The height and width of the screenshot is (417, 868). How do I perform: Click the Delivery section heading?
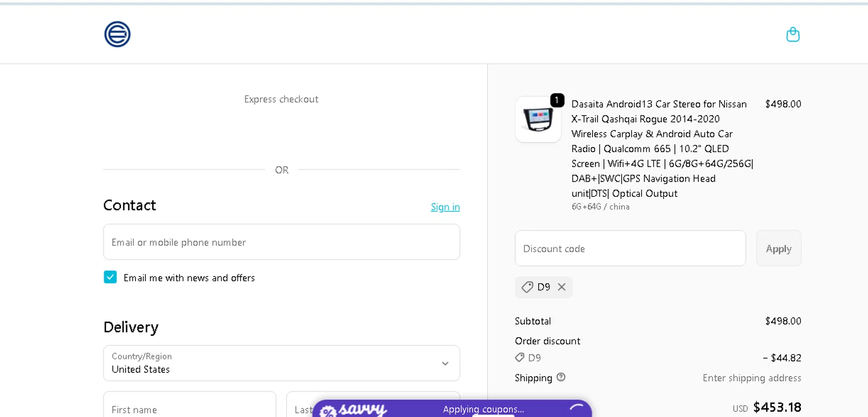coord(131,327)
